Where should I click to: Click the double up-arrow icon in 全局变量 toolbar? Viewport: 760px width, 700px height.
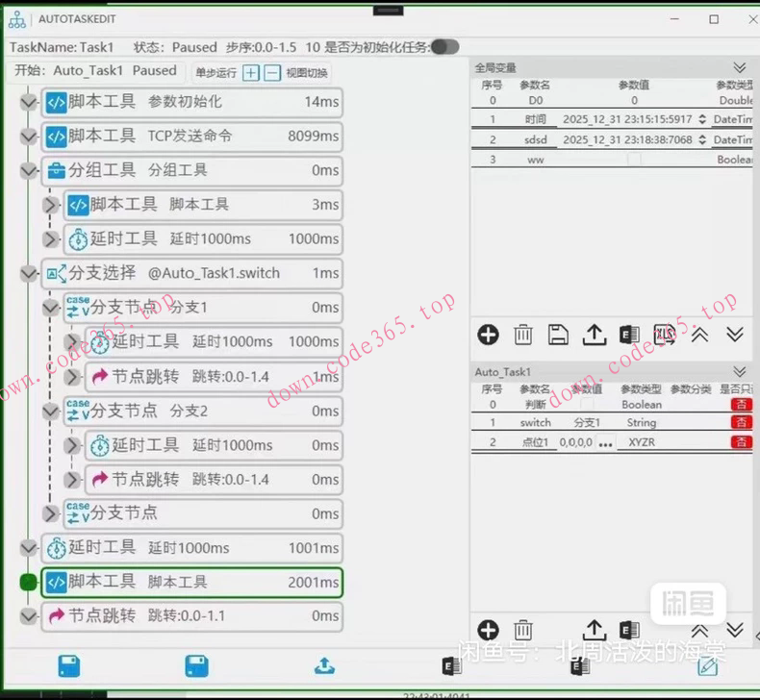tap(700, 335)
